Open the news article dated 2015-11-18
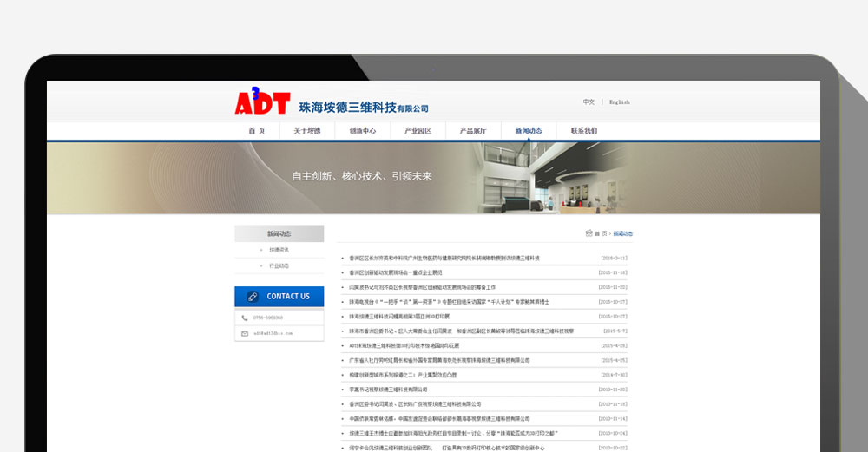The height and width of the screenshot is (452, 868). click(396, 272)
